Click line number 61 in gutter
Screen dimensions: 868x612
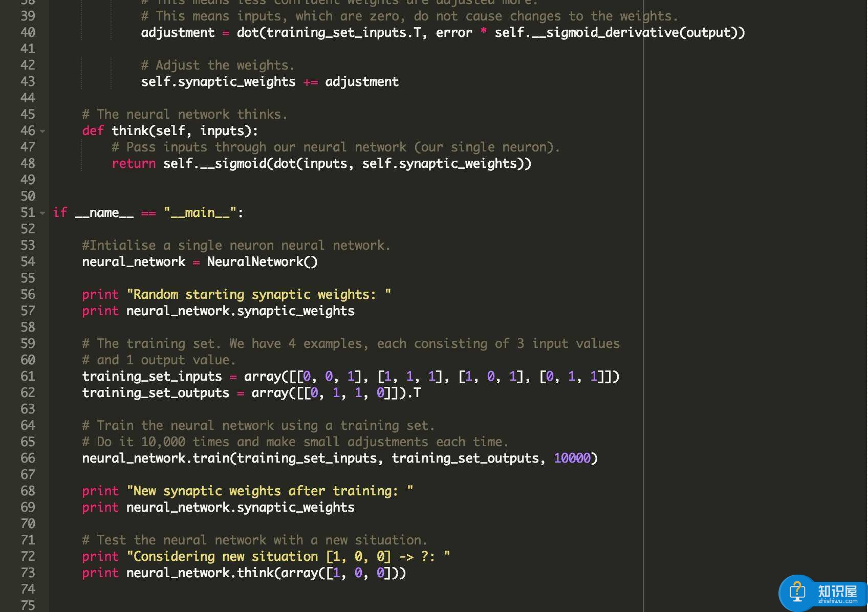[28, 376]
